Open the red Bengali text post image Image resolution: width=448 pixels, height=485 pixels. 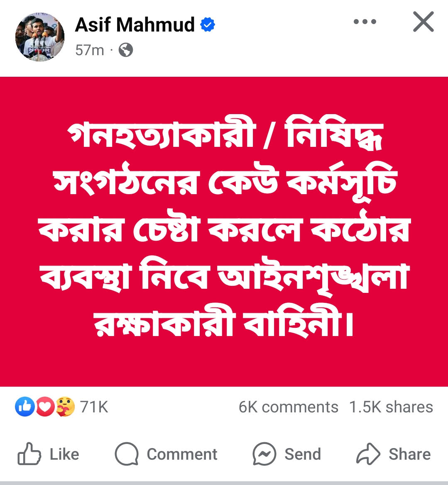(224, 232)
